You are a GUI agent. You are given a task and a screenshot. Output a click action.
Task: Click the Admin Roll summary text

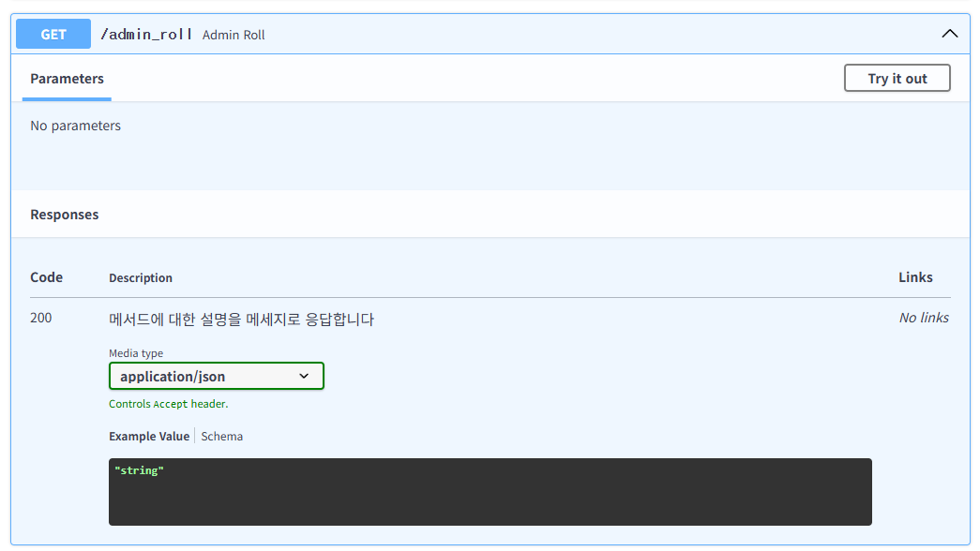point(234,35)
